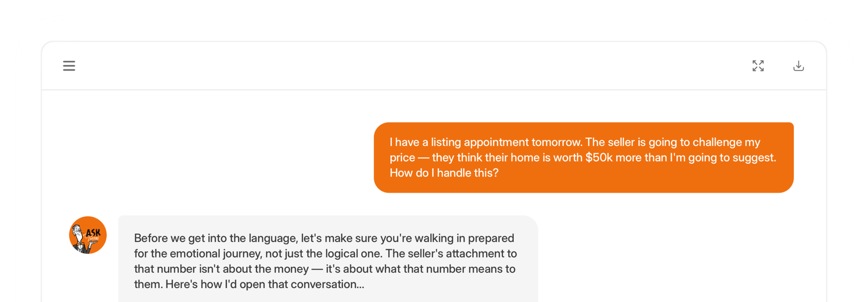The height and width of the screenshot is (302, 868).
Task: Click blank chat area beside the user message
Action: (x=217, y=157)
